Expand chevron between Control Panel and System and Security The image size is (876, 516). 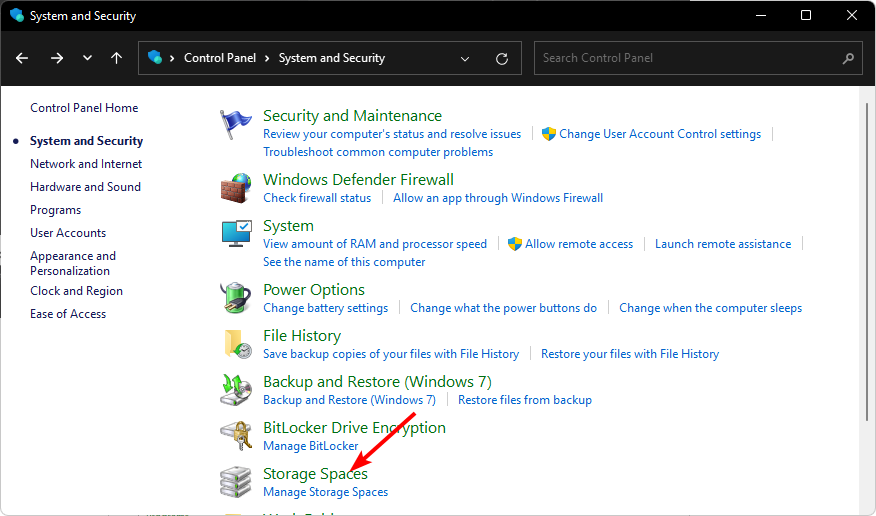coord(267,58)
